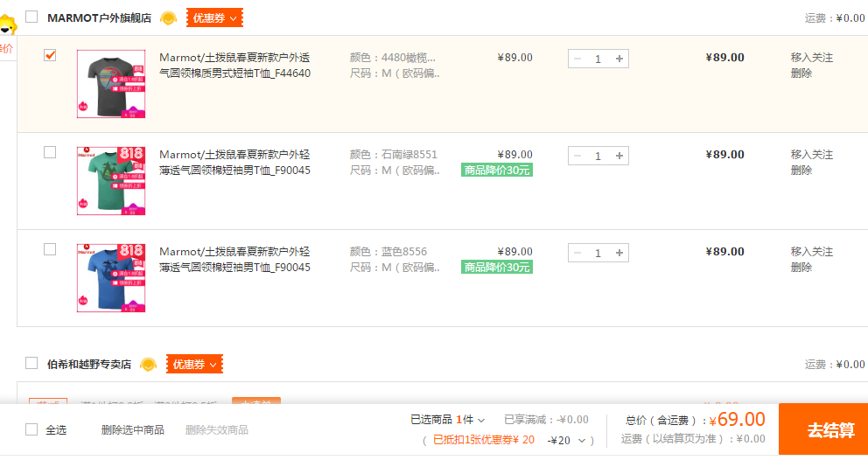This screenshot has width=868, height=467.
Task: Click 已抵扣1张优惠券¥ 20 text
Action: pos(483,441)
